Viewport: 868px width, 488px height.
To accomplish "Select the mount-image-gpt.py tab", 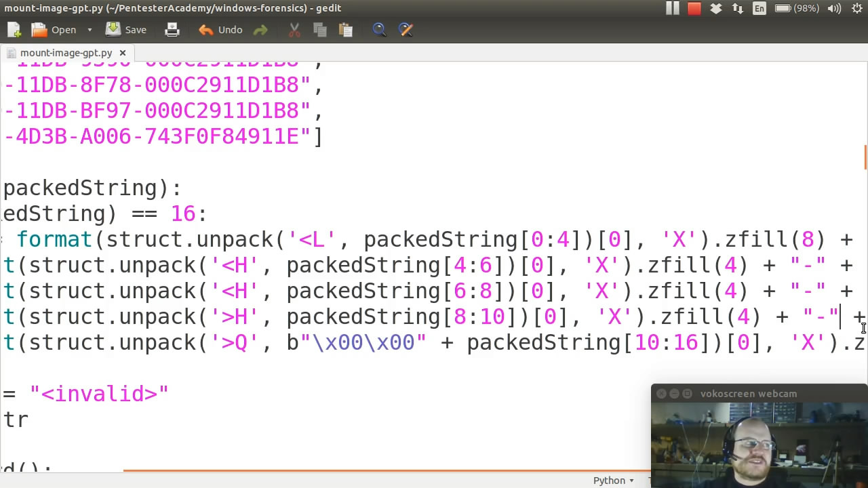I will pyautogui.click(x=66, y=53).
